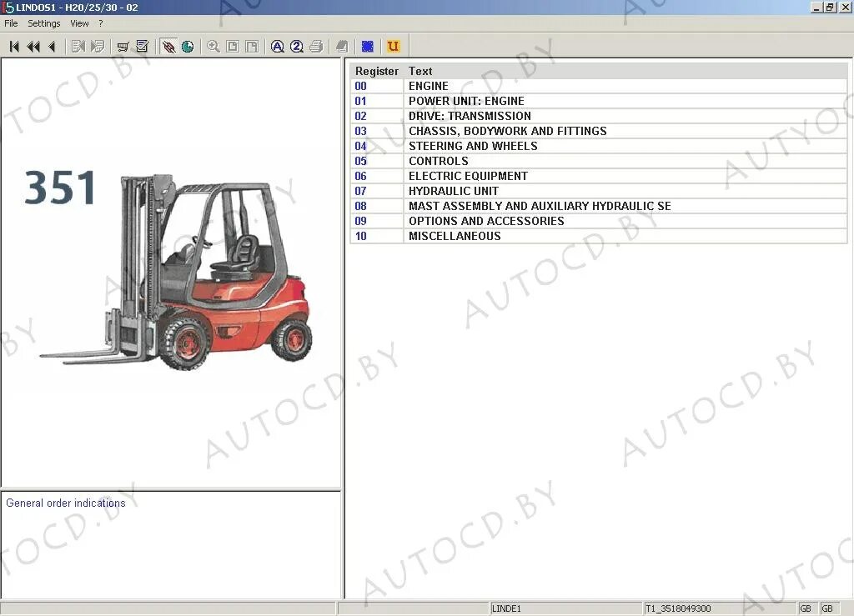This screenshot has width=854, height=616.
Task: Open the checklist notepad icon
Action: click(x=142, y=47)
